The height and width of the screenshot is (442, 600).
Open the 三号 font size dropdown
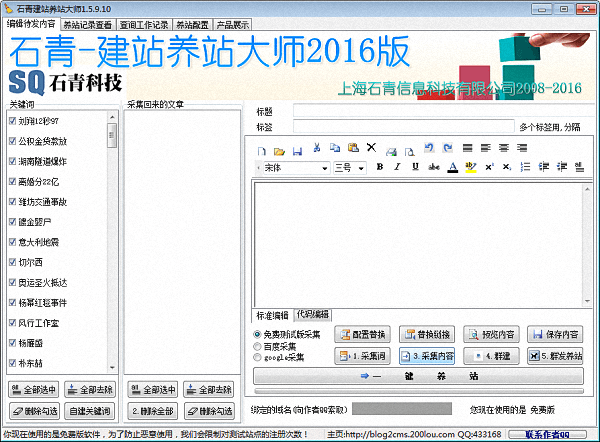click(350, 167)
